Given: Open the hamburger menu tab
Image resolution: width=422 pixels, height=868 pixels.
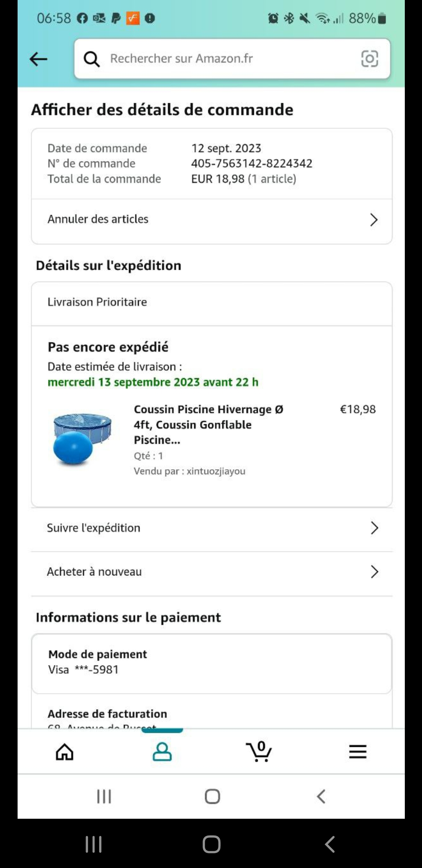Looking at the screenshot, I should 358,751.
